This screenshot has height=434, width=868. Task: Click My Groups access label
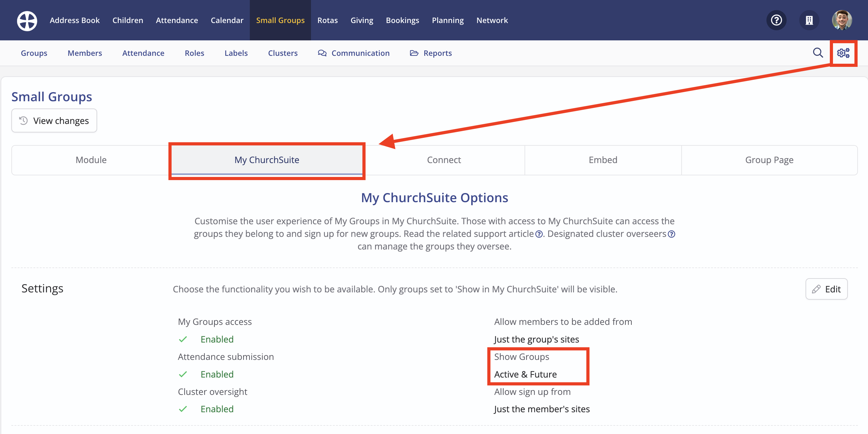(x=215, y=322)
